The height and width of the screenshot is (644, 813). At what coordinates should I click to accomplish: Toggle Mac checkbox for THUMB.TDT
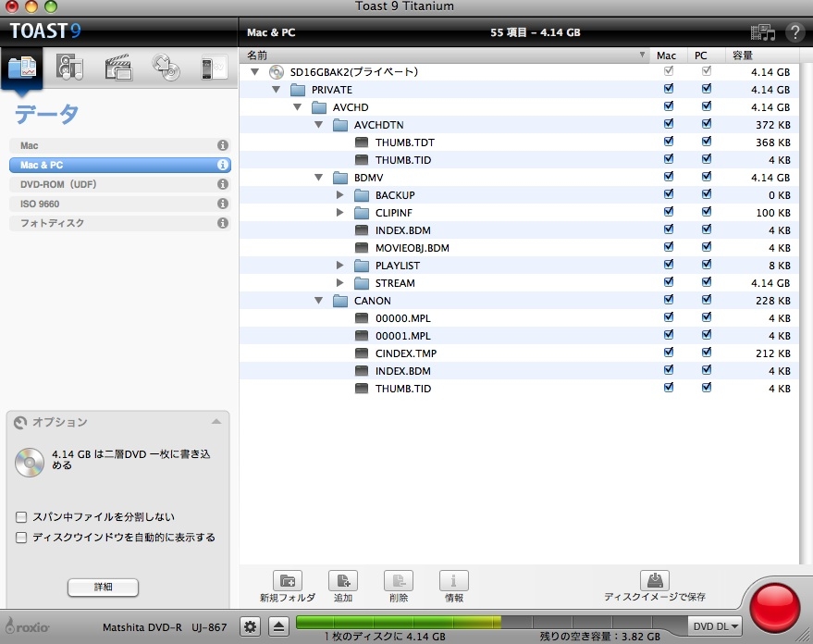point(669,141)
